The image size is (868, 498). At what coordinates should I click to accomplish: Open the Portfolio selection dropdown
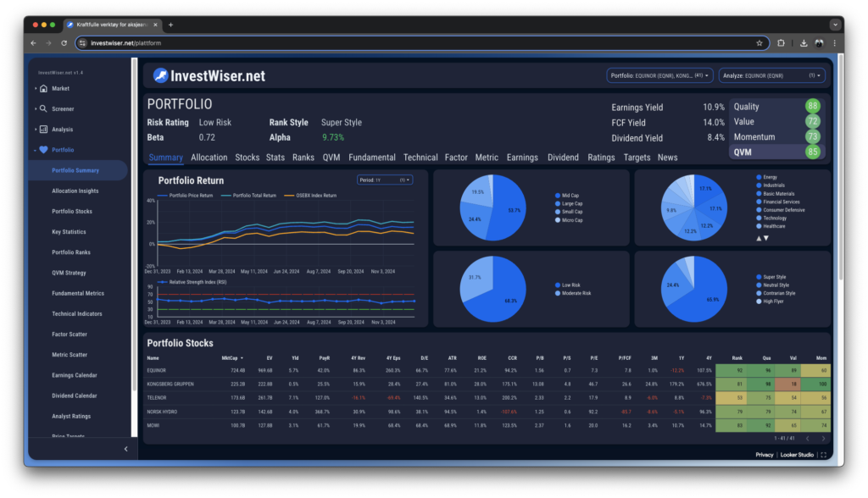(659, 76)
